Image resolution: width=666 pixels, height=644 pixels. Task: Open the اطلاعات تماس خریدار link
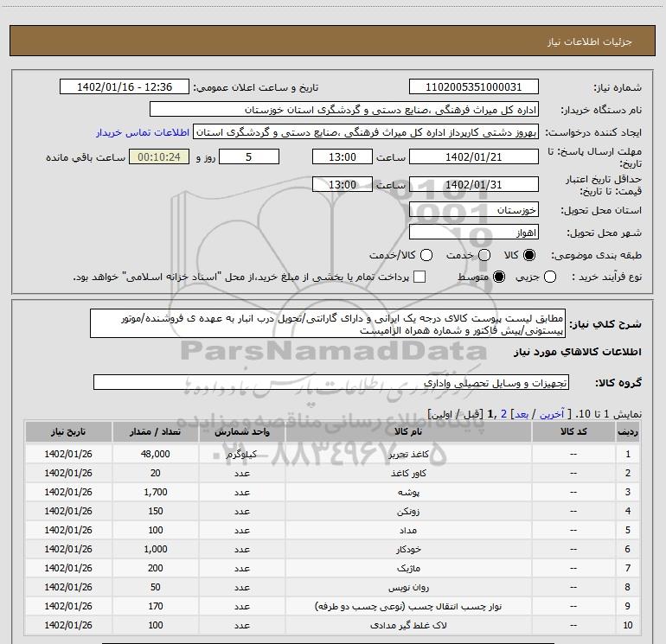(143, 132)
